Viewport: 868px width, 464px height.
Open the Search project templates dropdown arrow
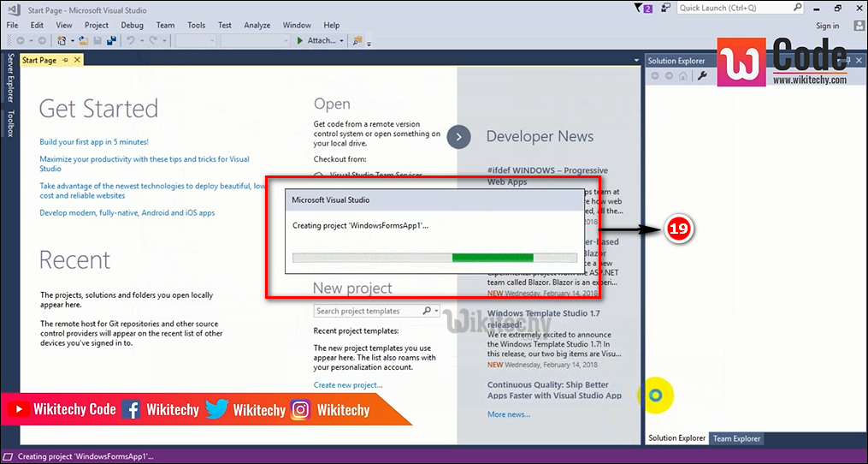(436, 311)
